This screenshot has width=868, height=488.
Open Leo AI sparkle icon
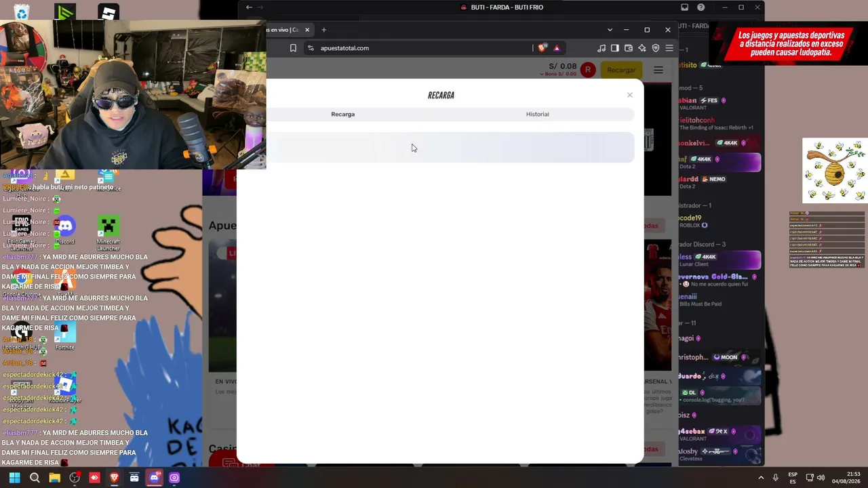coord(642,48)
